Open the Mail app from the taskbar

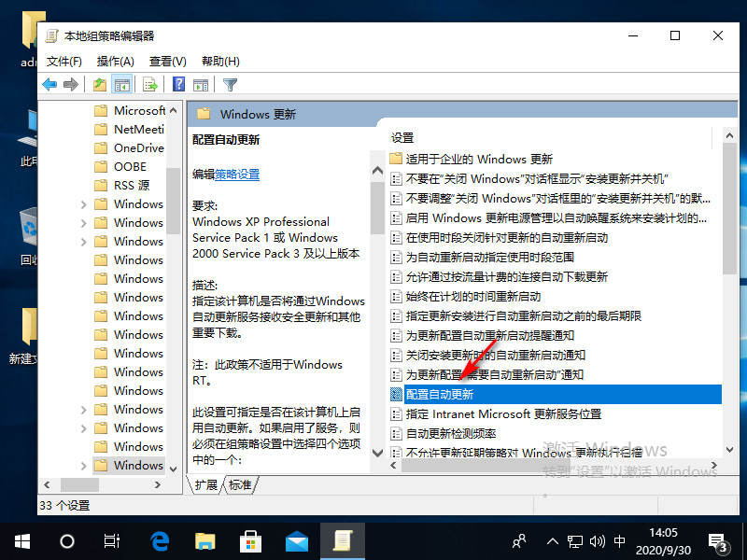pos(297,541)
